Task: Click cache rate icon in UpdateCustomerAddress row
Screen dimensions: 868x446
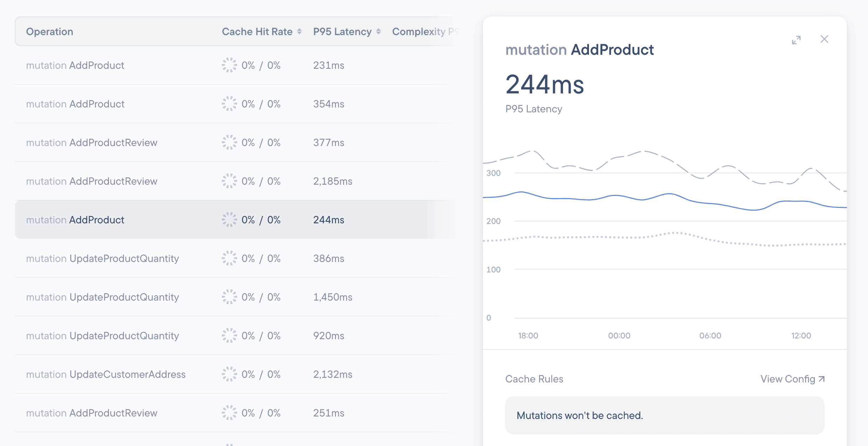Action: pos(229,374)
